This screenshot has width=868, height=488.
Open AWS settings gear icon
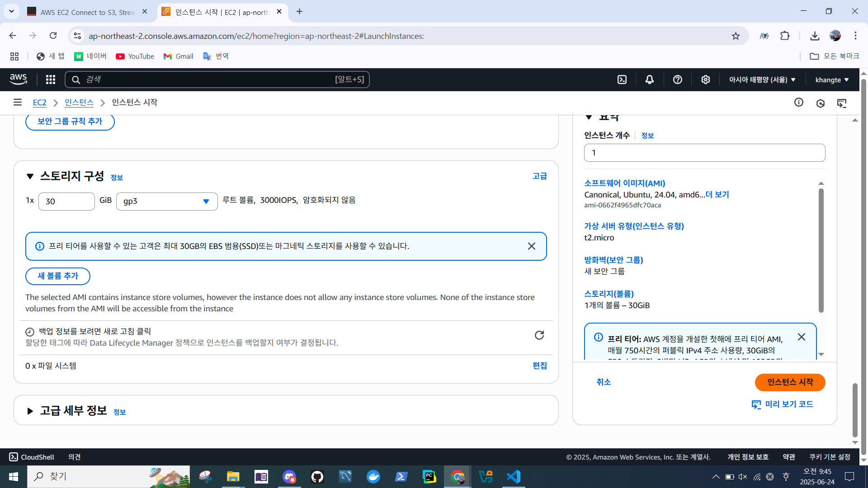click(705, 80)
